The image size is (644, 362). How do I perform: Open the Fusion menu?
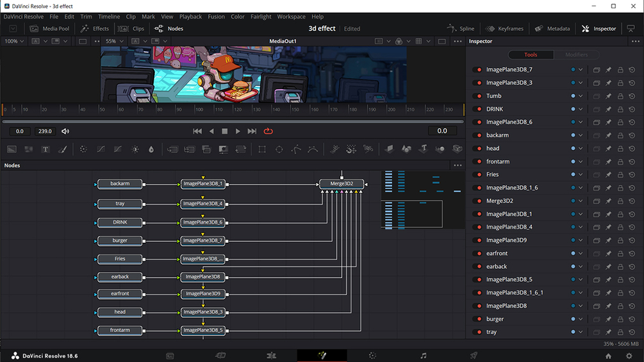click(x=216, y=17)
